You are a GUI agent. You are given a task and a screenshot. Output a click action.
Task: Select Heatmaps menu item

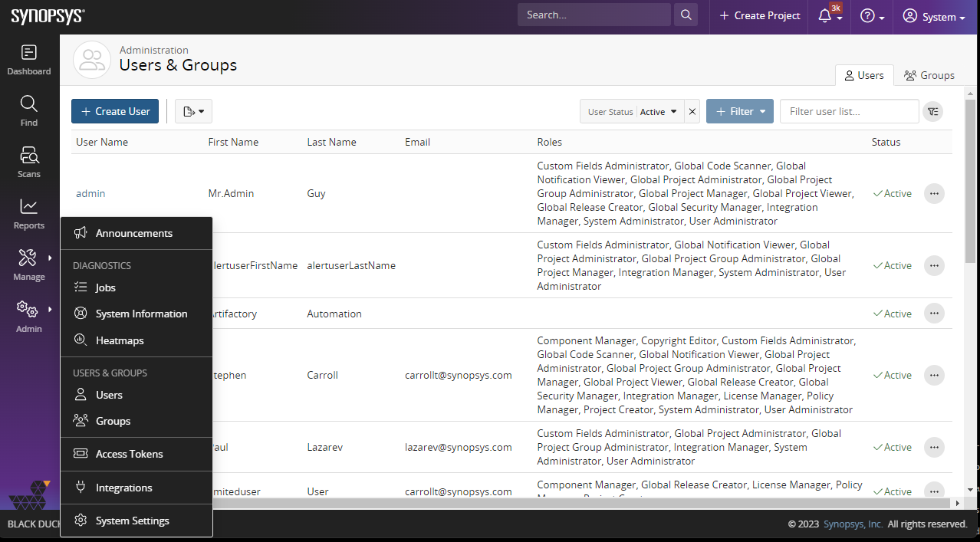click(136, 340)
